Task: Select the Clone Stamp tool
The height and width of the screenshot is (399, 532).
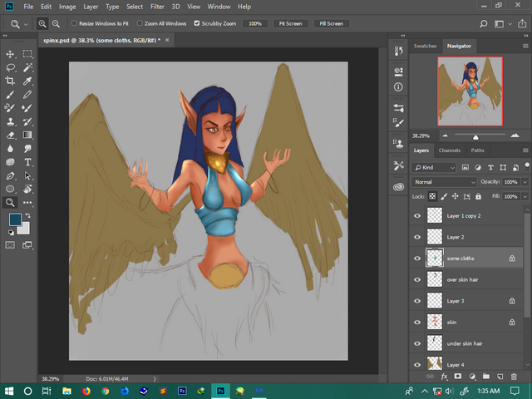Action: (10, 121)
